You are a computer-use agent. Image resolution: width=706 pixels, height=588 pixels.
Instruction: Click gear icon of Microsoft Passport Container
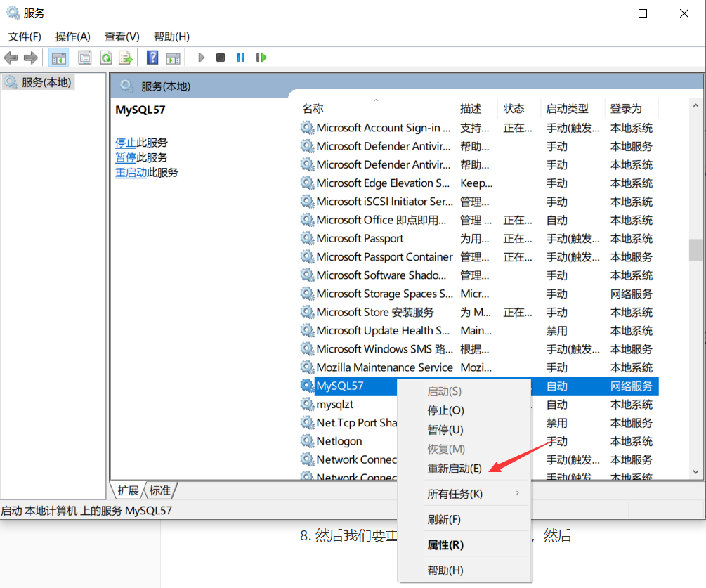[x=308, y=256]
